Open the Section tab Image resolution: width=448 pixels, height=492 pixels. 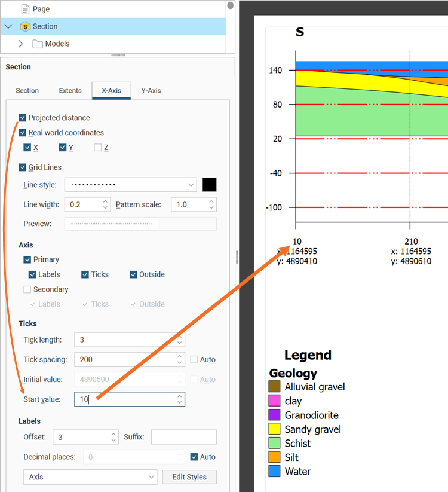tap(27, 91)
